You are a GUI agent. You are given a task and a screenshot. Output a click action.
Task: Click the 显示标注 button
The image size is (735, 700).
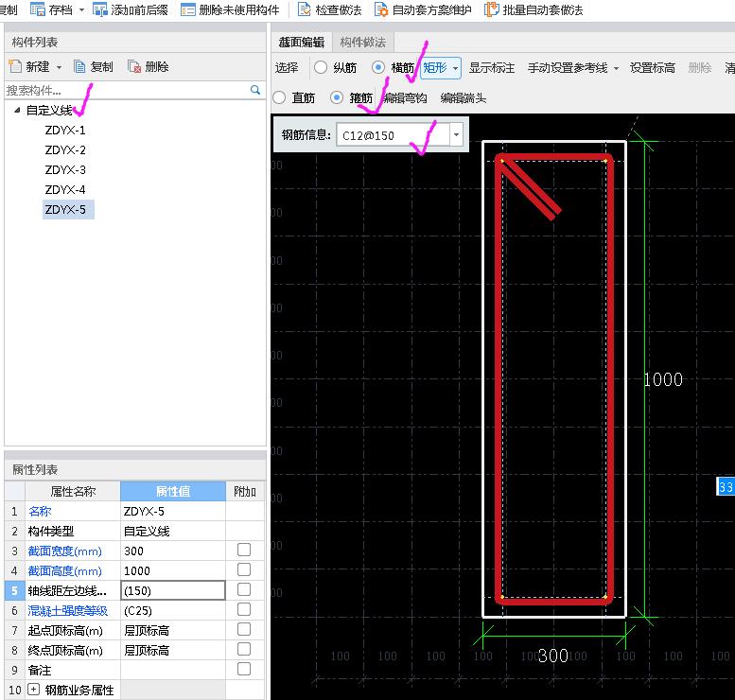[492, 68]
